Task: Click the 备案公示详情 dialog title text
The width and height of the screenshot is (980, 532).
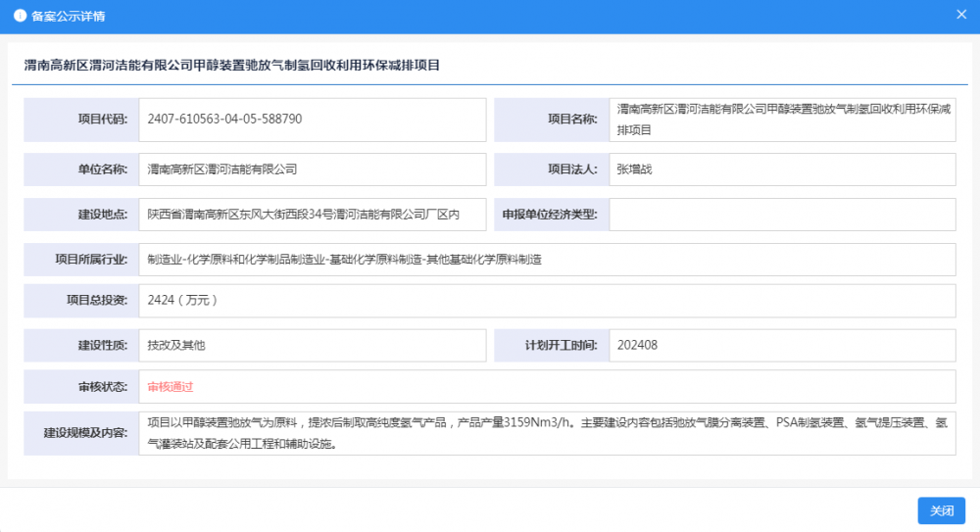Action: click(x=69, y=17)
